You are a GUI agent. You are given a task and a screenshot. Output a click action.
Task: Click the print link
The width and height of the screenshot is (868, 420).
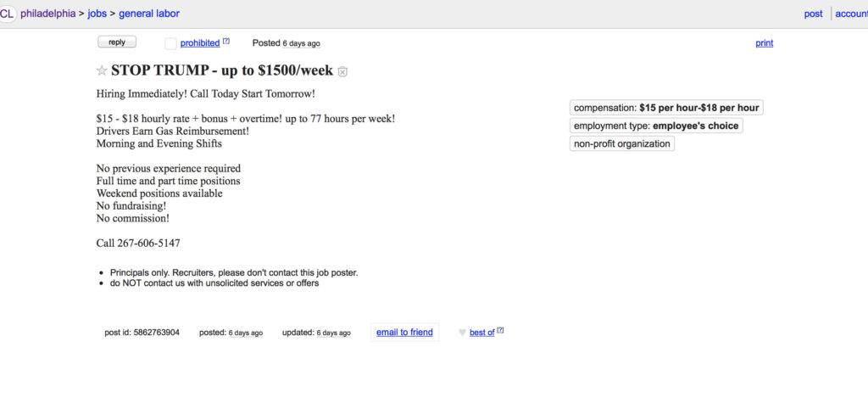[765, 43]
